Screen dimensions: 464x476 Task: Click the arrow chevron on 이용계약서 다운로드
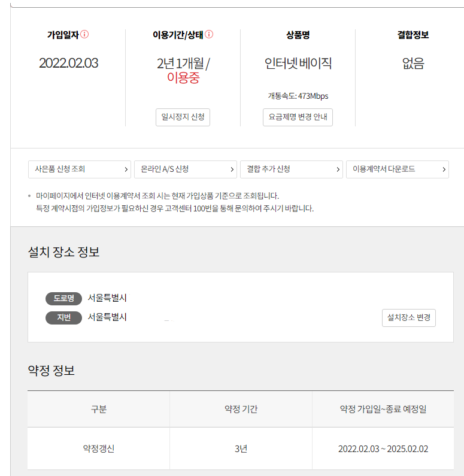click(444, 169)
